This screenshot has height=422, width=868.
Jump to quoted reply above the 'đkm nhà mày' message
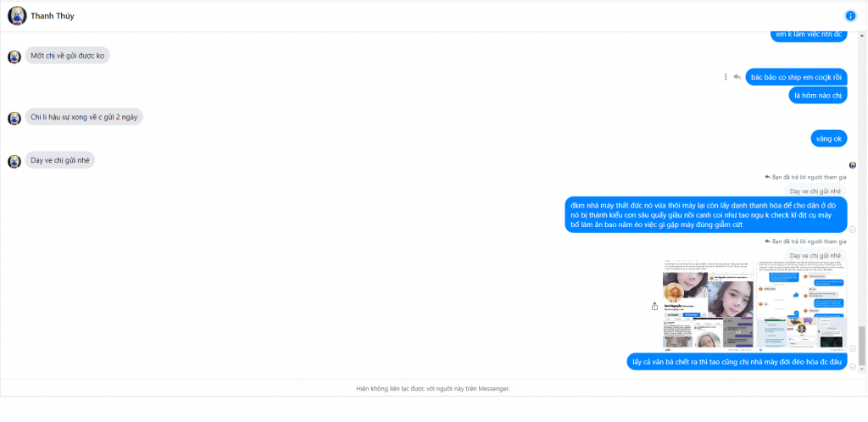pos(815,192)
